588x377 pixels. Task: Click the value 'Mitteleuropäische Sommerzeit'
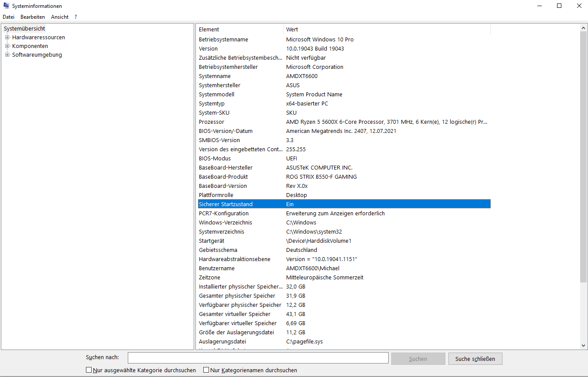325,277
